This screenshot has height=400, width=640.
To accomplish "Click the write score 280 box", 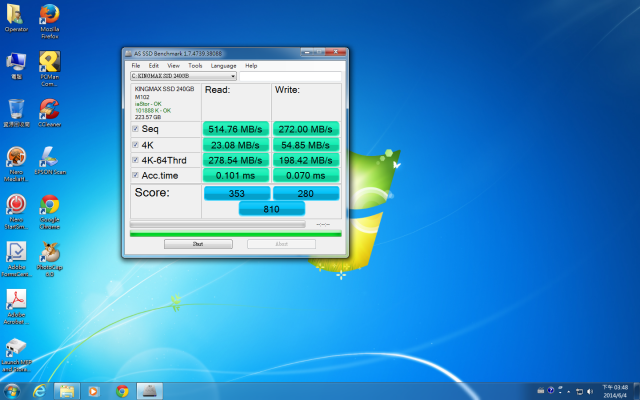I will 306,193.
